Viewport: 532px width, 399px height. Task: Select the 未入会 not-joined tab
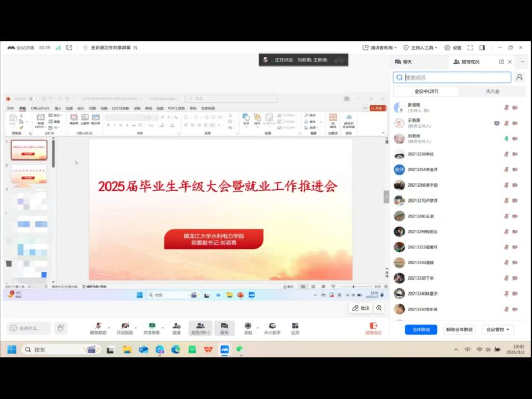pyautogui.click(x=492, y=91)
